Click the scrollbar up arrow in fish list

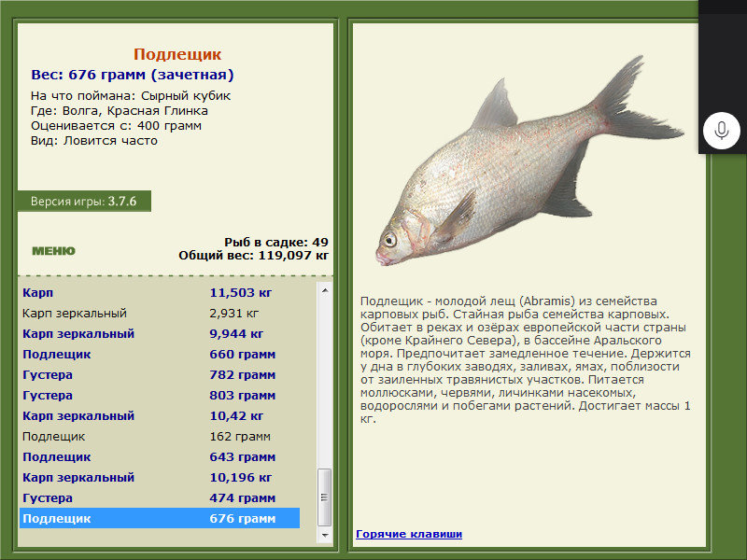tap(325, 290)
